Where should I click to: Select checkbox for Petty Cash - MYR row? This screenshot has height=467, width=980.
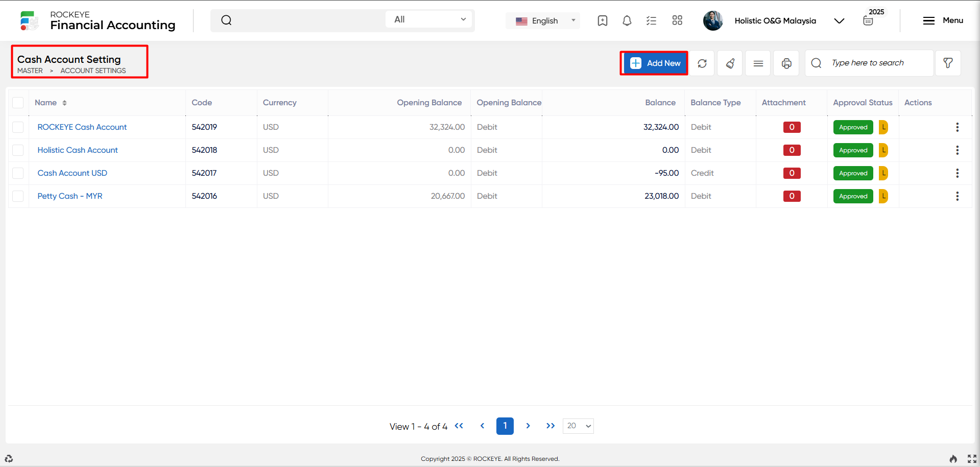[x=18, y=196]
